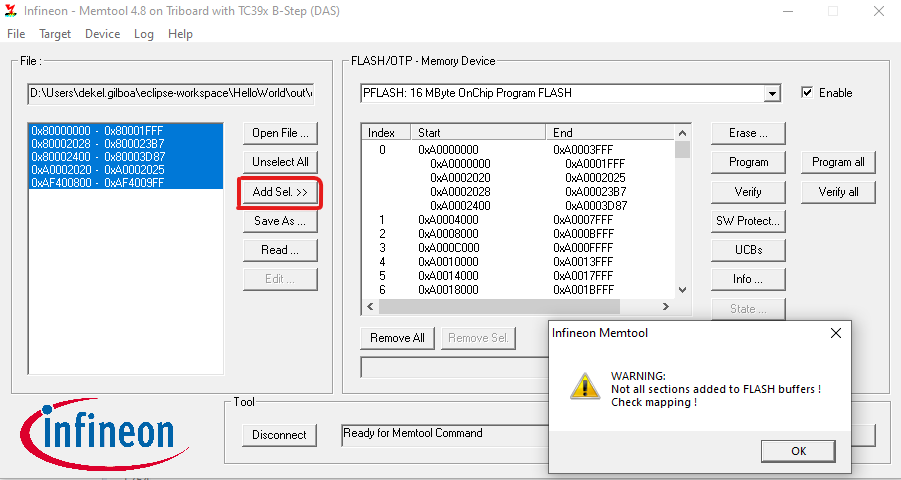The height and width of the screenshot is (480, 901).
Task: Select sector row 4 at 0xA0010000
Action: pos(518,262)
